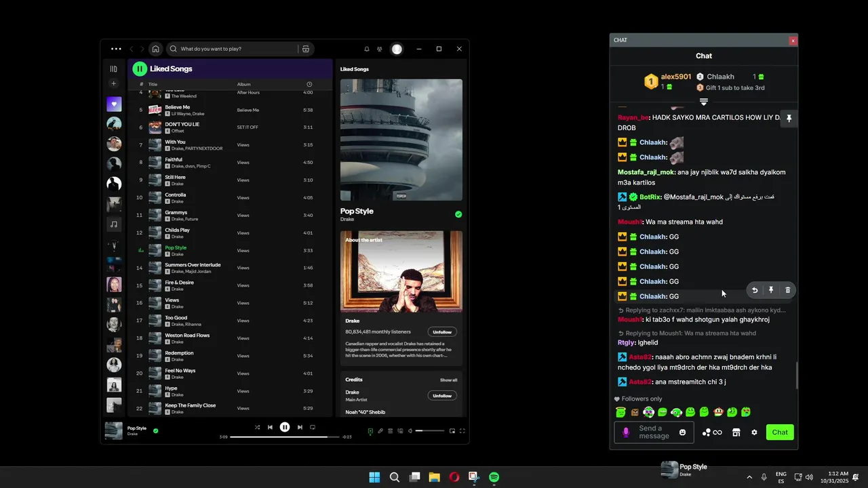
Task: Toggle liked checkmark beside Pop Style title
Action: [x=458, y=214]
